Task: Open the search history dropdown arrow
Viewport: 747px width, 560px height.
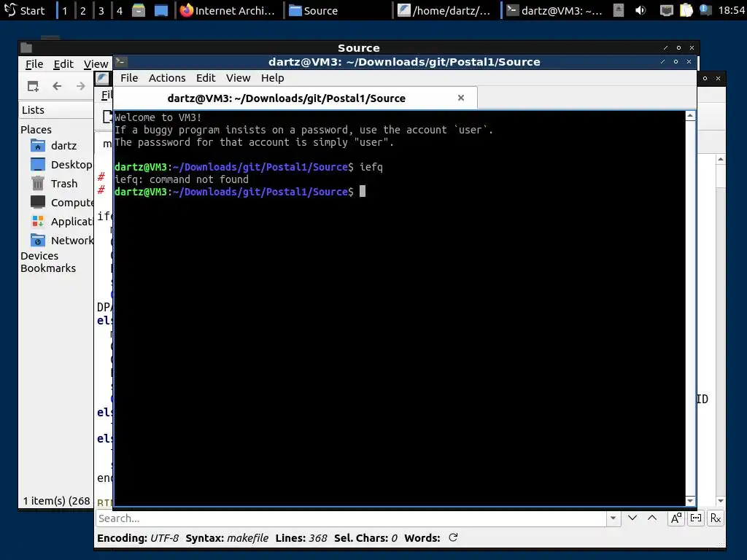Action: tap(613, 518)
